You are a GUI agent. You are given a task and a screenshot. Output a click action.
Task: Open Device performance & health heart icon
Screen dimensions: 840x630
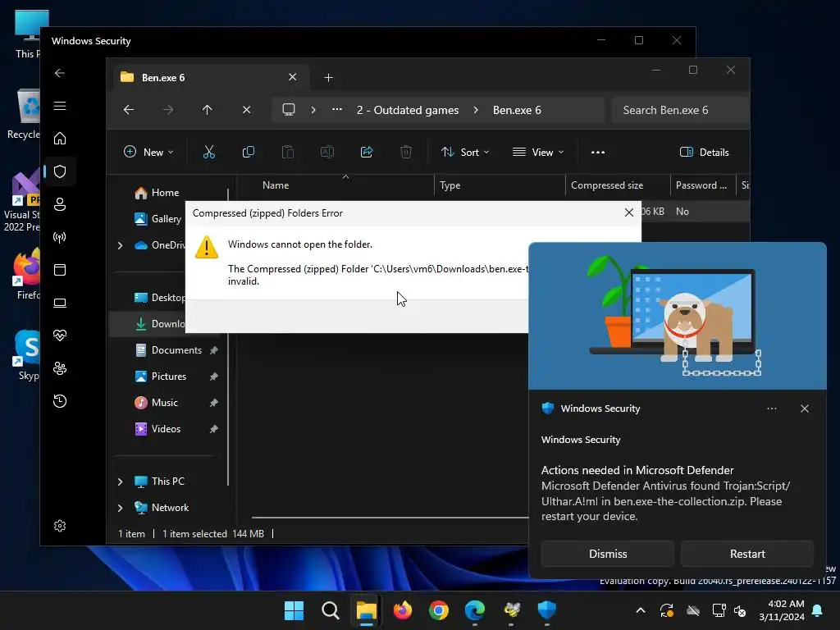(60, 336)
